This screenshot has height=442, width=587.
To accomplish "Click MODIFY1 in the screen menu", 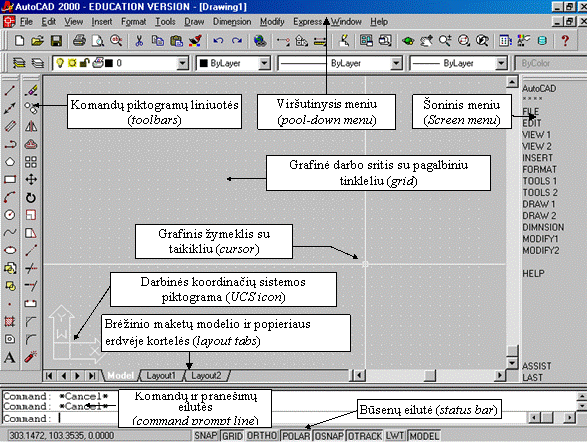I will [540, 239].
